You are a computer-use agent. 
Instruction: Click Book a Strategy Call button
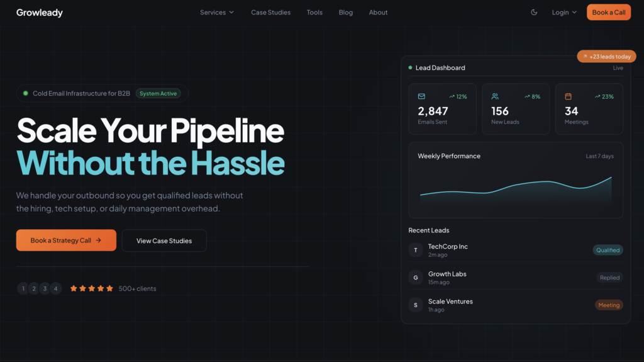[x=66, y=240]
